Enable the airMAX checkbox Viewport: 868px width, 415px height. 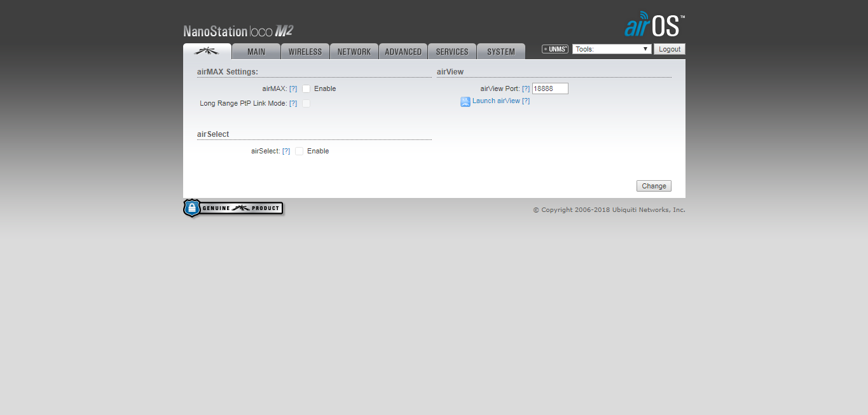(x=306, y=88)
